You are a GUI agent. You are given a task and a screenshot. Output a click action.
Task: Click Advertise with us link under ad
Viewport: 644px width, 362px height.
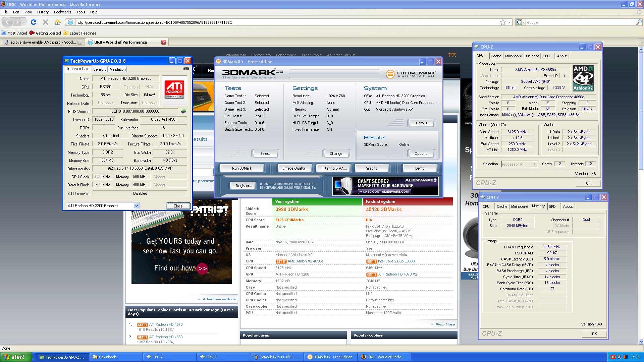click(x=219, y=299)
